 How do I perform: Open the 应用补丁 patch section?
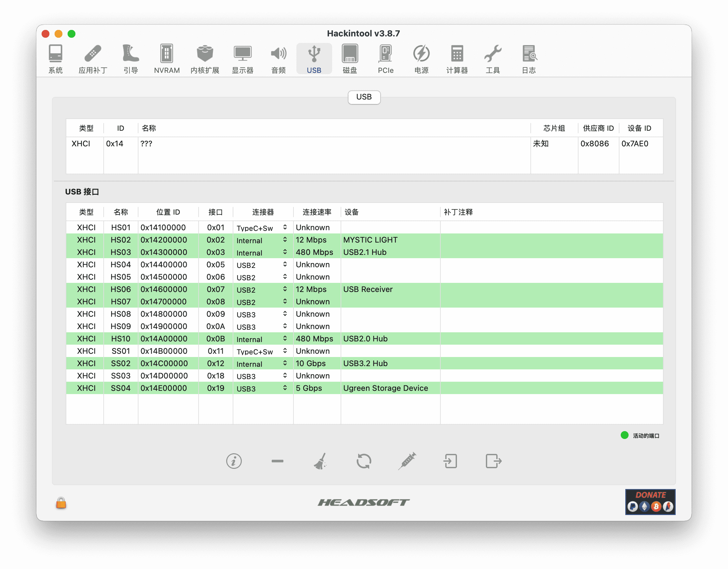pyautogui.click(x=93, y=59)
